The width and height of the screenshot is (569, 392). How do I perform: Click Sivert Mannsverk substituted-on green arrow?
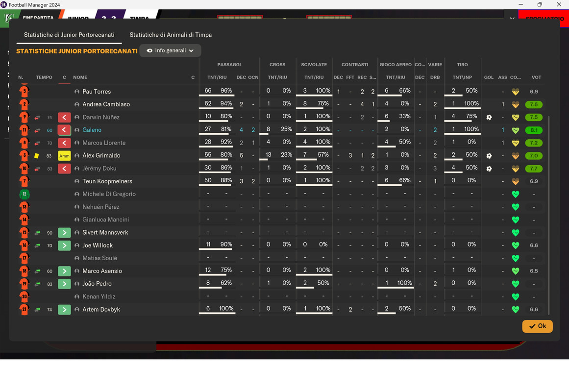(64, 233)
